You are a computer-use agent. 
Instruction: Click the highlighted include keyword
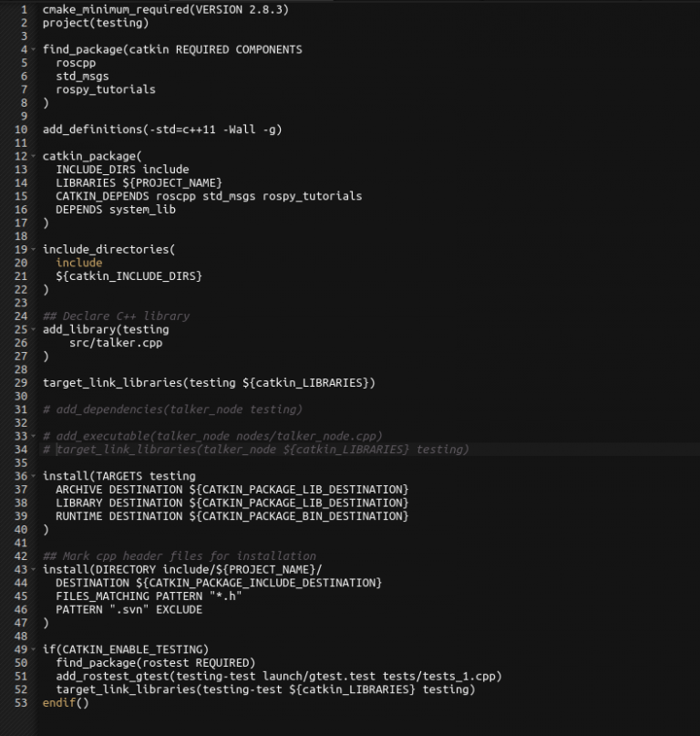(x=78, y=263)
